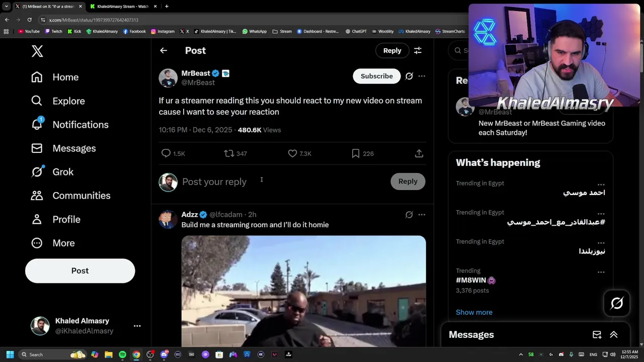This screenshot has height=362, width=644.
Task: Click Grok icon on Adzz reply
Action: [x=409, y=215]
